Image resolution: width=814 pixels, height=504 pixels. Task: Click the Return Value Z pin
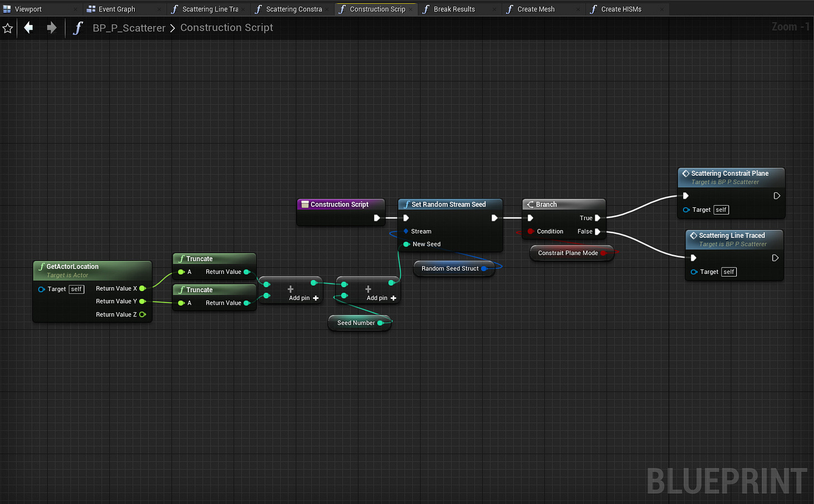tap(143, 315)
